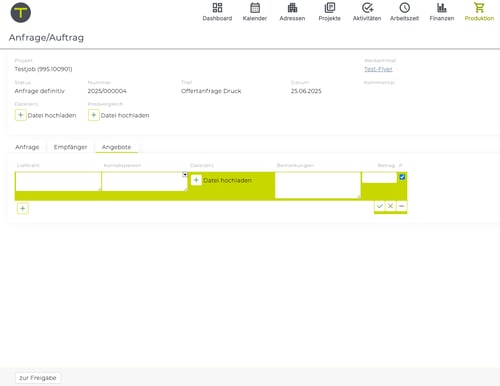Switch to the Anfrage tab
The width and height of the screenshot is (500, 386).
27,147
